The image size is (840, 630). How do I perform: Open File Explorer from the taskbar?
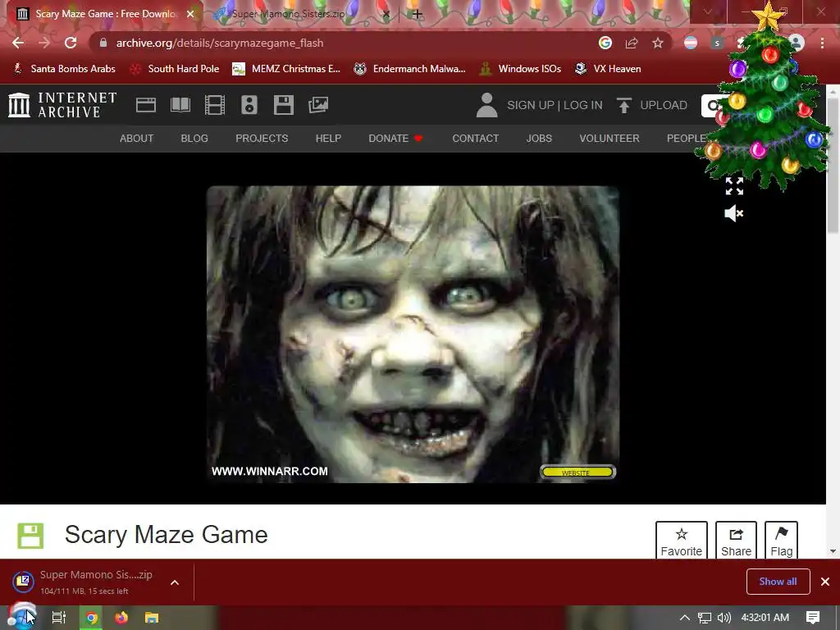152,618
